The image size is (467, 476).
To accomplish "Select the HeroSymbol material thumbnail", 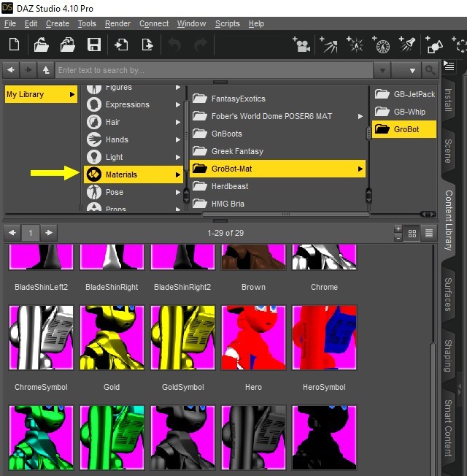I will (x=325, y=337).
